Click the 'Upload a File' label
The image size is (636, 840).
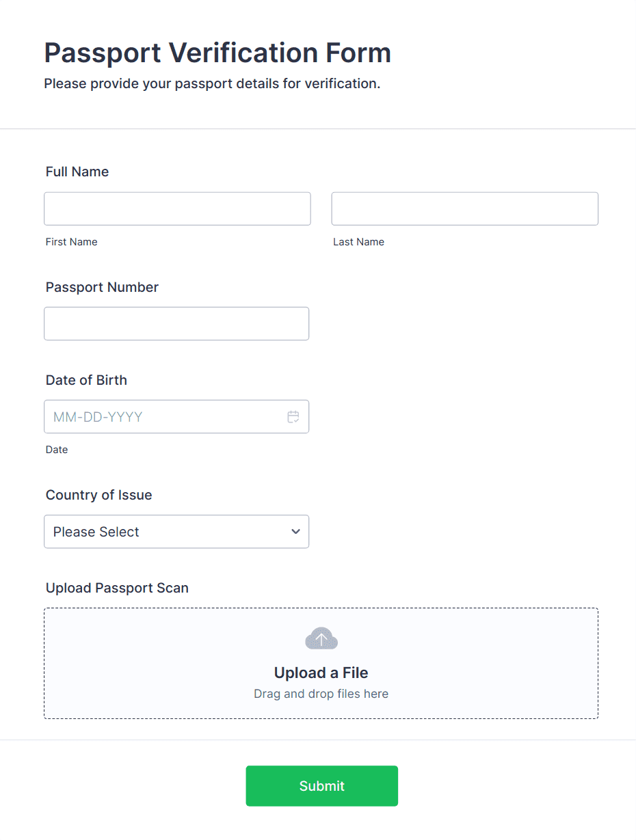pyautogui.click(x=321, y=673)
